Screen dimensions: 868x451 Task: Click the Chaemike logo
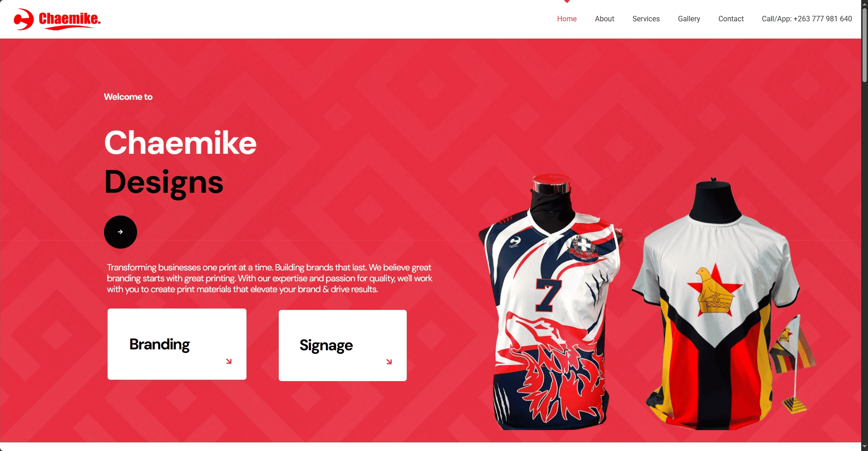[57, 19]
